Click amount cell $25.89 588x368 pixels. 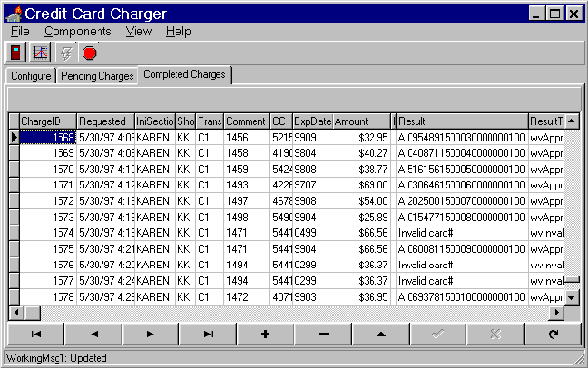362,217
